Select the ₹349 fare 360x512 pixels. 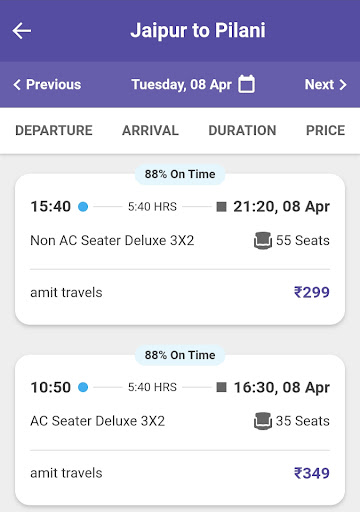[x=312, y=473]
